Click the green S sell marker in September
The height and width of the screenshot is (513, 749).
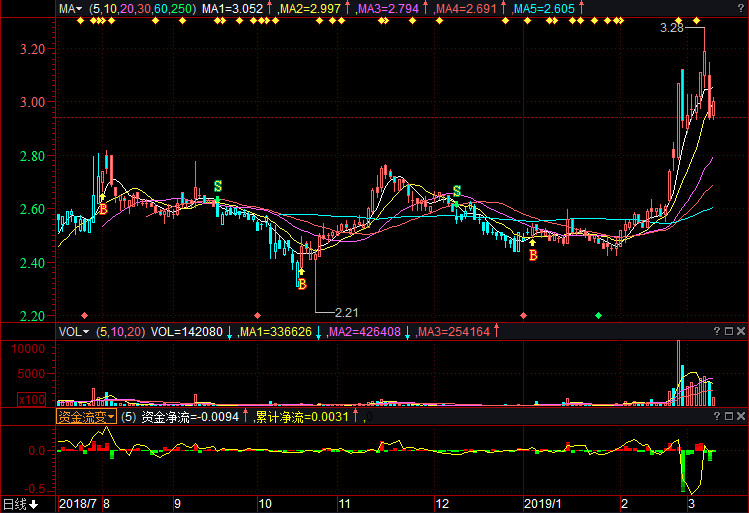click(x=218, y=186)
